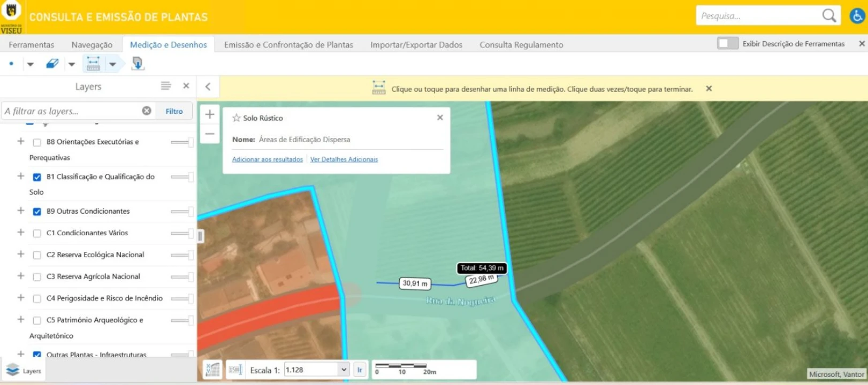Activate the distance measurement tool
868x385 pixels.
pyautogui.click(x=93, y=64)
